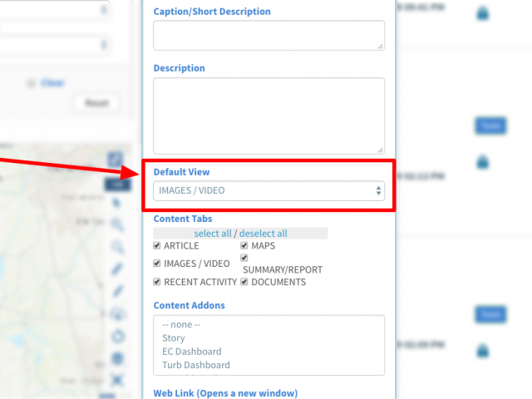Uncheck the ARTICLE checkbox
Screen dimensions: 532x399
click(x=157, y=245)
